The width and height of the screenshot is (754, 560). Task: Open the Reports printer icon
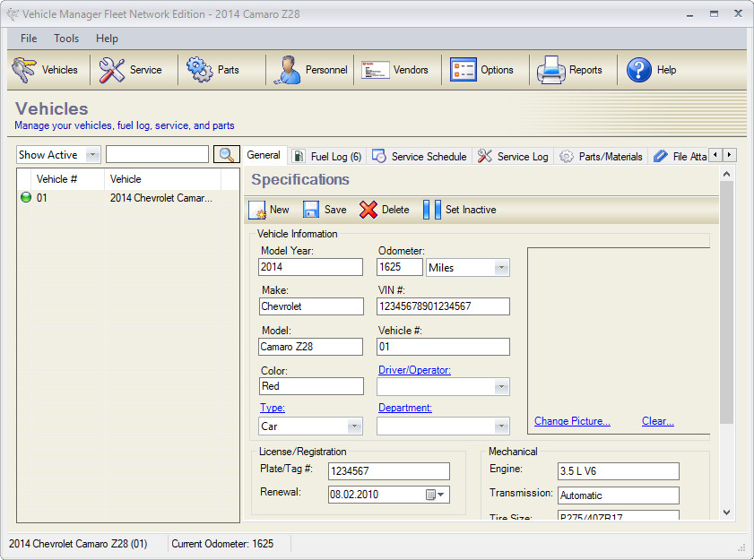551,70
